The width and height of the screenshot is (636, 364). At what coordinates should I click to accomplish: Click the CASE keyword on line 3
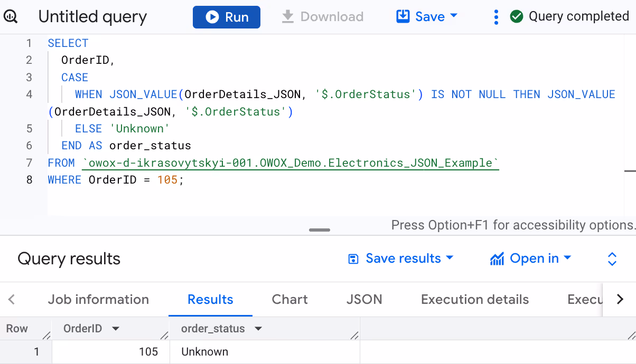75,78
